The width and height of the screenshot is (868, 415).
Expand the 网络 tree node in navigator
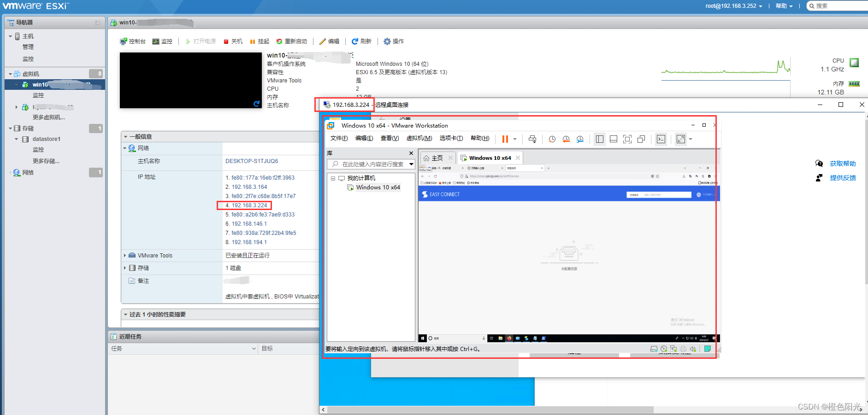click(x=10, y=172)
